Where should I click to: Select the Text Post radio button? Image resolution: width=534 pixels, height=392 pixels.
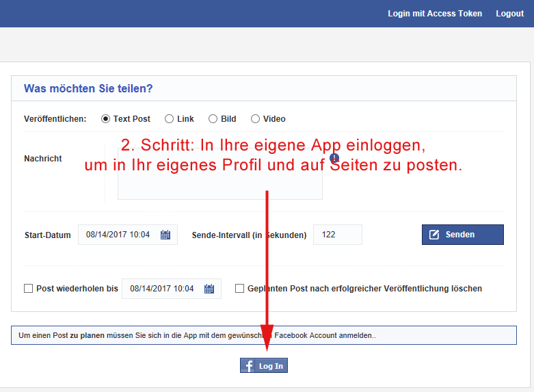pos(106,119)
